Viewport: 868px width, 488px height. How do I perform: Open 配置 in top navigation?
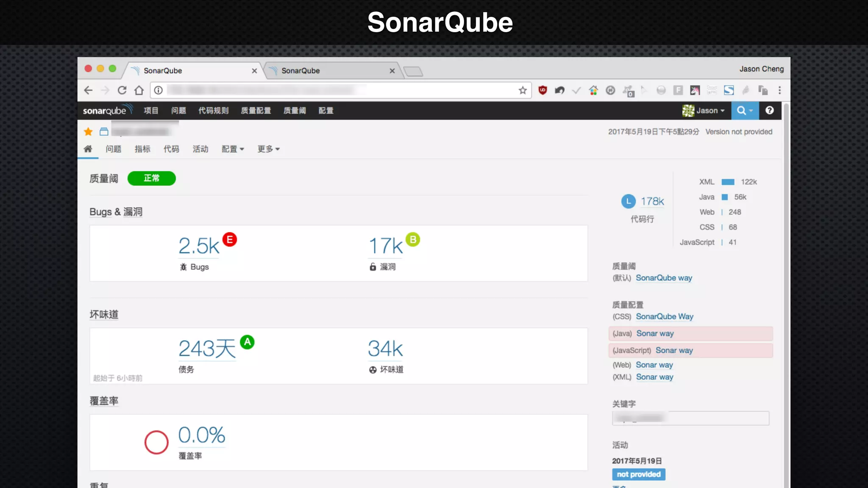tap(326, 111)
